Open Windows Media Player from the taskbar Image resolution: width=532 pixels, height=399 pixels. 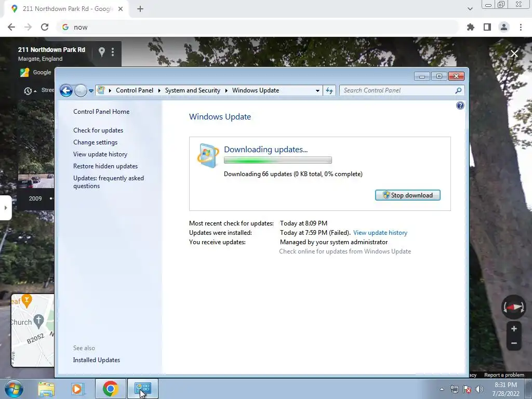coord(77,389)
